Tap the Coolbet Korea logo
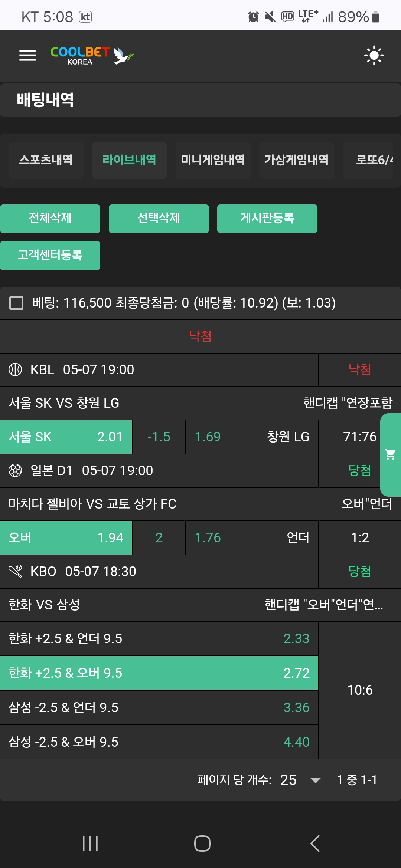Viewport: 401px width, 868px height. (92, 56)
